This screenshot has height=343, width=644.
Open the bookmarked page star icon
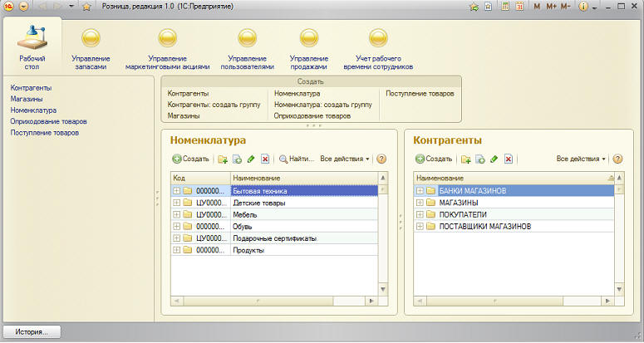[489, 7]
